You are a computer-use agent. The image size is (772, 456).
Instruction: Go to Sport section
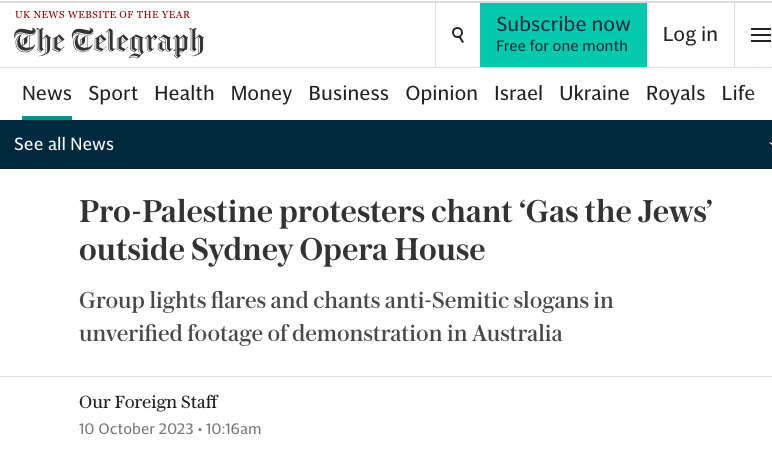[x=113, y=94]
